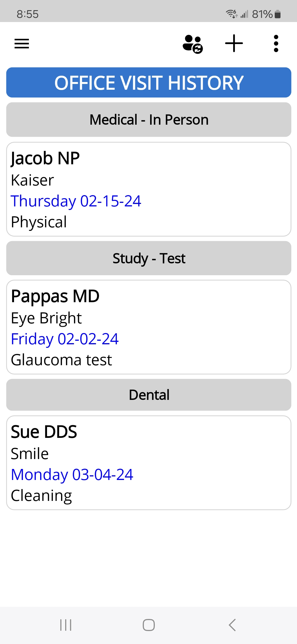Tap Android recent apps button
Viewport: 297px width, 644px height.
pos(66,625)
